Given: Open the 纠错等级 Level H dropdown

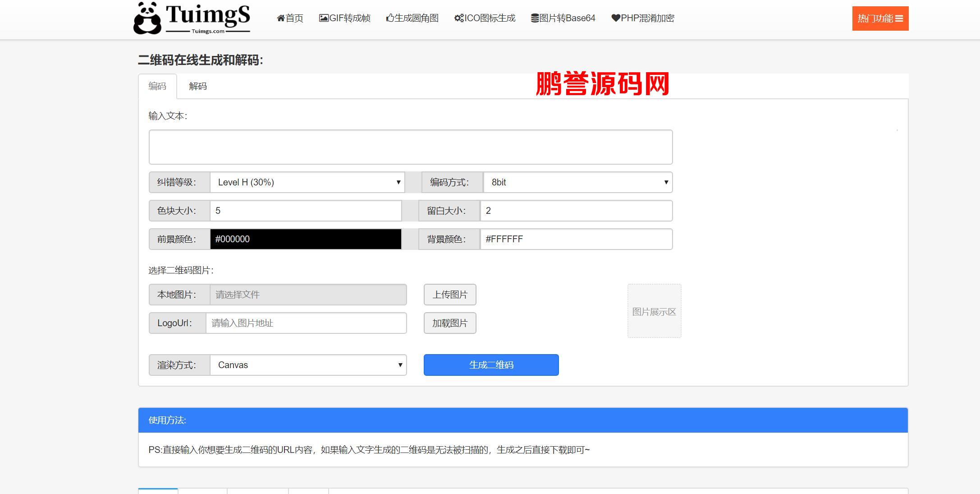Looking at the screenshot, I should tap(307, 182).
